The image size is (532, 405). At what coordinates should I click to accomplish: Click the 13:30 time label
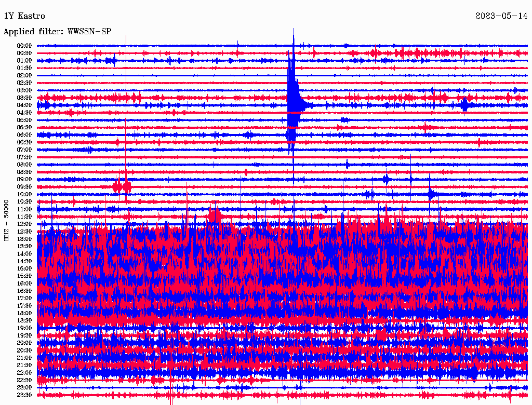point(24,247)
